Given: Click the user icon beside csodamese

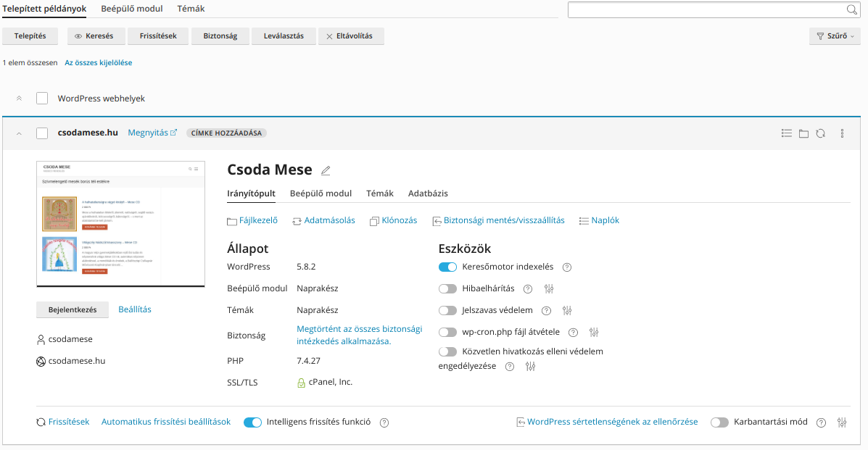Looking at the screenshot, I should pyautogui.click(x=41, y=339).
